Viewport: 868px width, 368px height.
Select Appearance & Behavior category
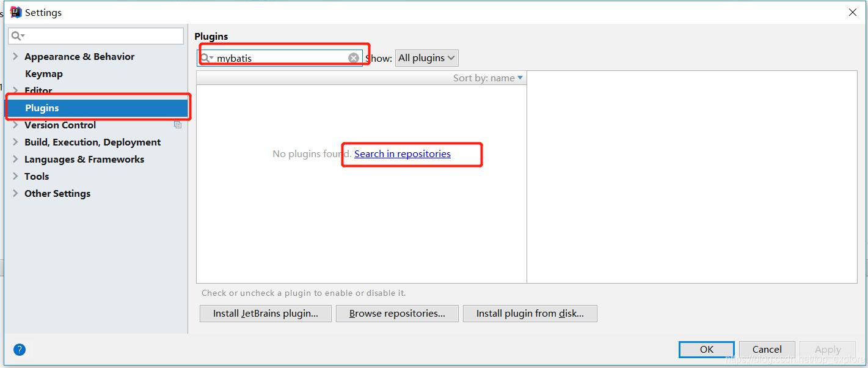[79, 56]
